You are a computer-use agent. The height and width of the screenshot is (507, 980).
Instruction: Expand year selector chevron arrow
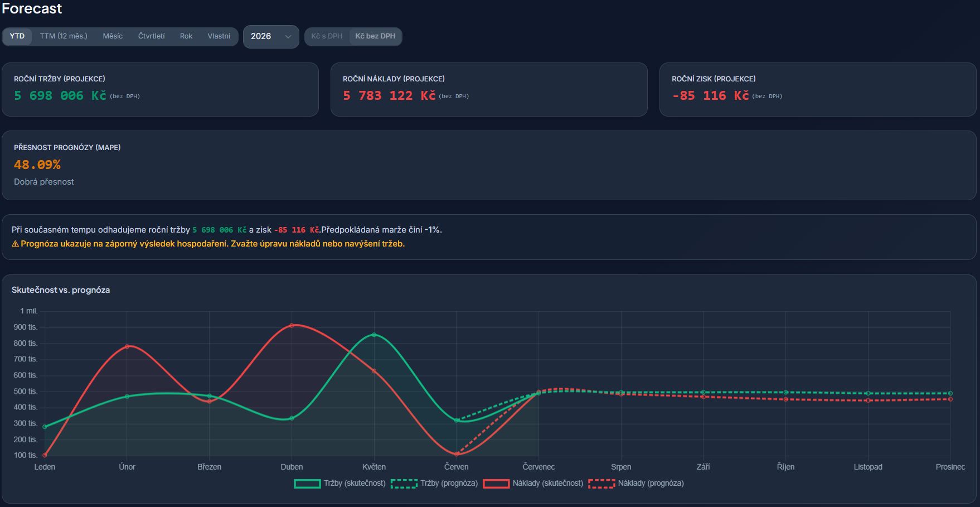coord(288,37)
